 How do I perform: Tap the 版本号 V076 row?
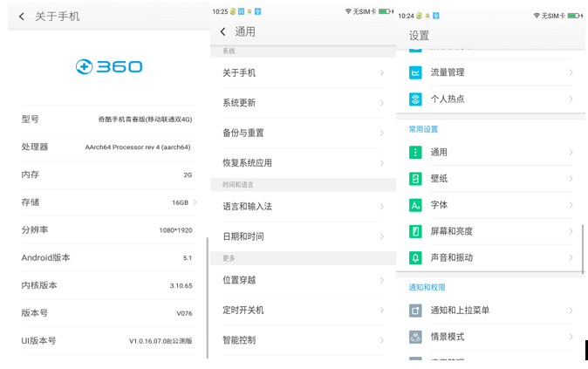click(108, 313)
